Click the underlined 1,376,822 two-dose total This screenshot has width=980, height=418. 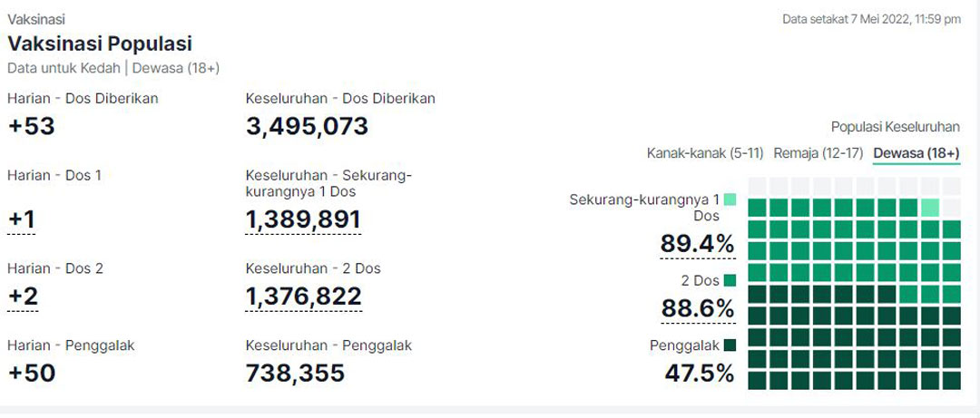point(303,296)
